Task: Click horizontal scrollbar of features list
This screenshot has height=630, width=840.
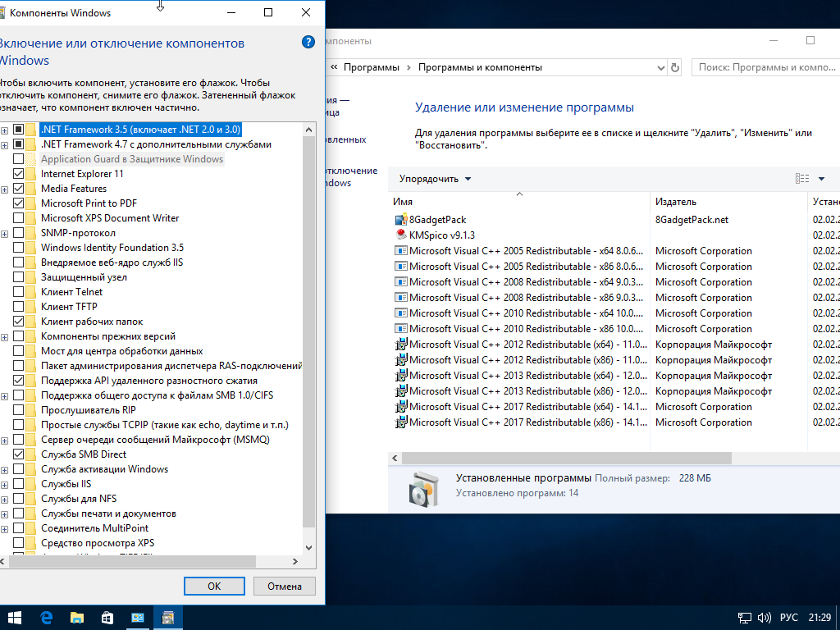Action: [132, 561]
